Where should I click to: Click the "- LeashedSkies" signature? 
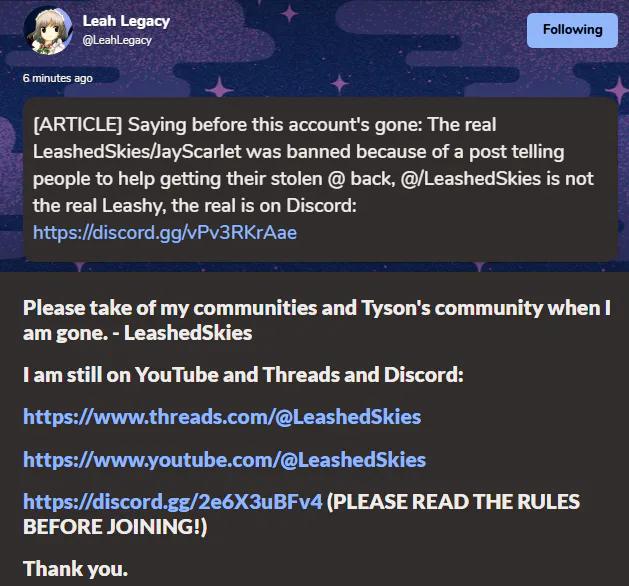182,333
